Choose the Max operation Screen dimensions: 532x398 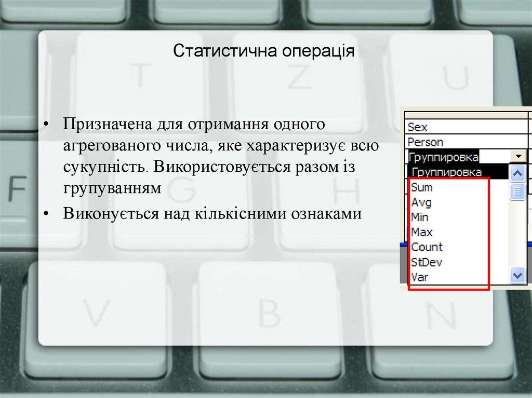[422, 232]
